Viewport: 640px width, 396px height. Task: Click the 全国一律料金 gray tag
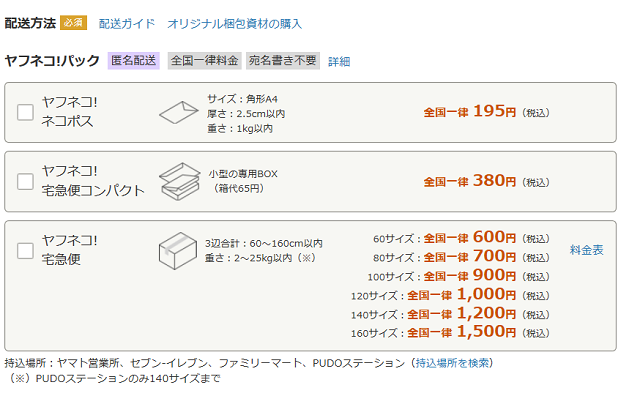point(204,61)
